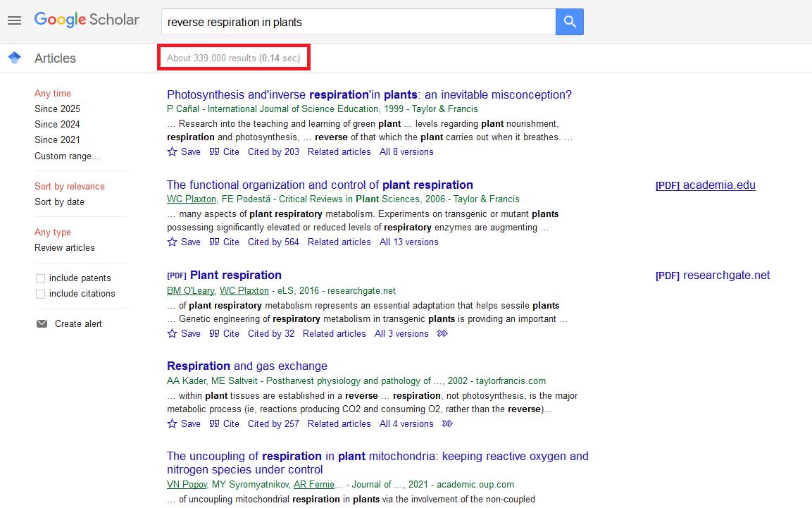Open academia.edu PDF link
Viewport: 812px width, 508px height.
coord(705,185)
